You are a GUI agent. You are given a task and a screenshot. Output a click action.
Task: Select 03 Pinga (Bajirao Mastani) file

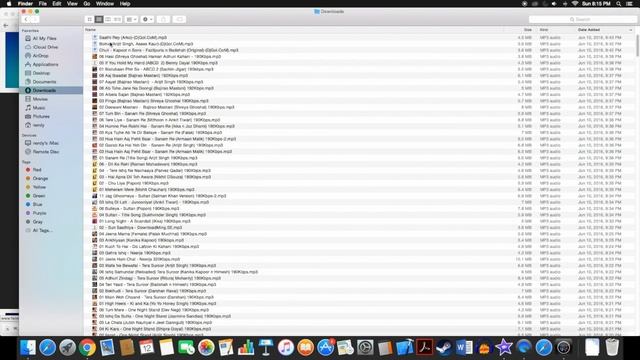(x=153, y=101)
